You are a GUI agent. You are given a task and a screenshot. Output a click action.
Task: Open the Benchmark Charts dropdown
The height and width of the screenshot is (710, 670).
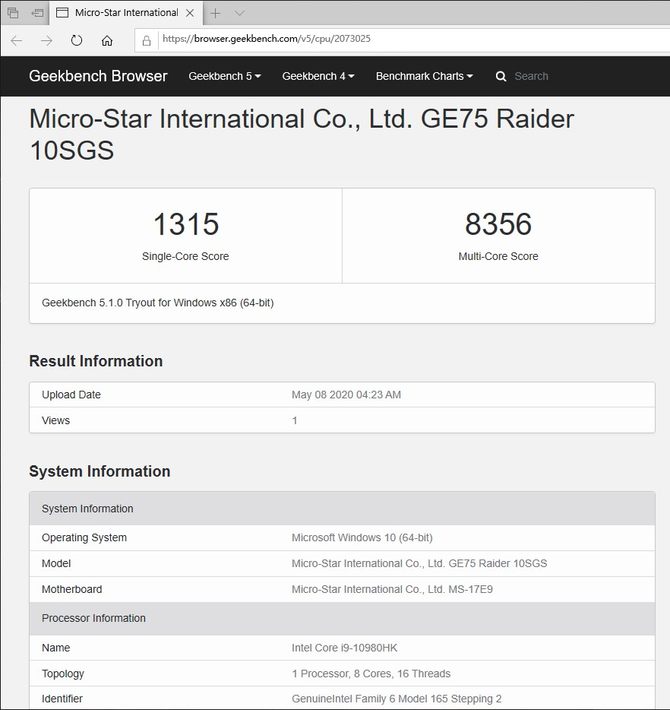click(x=424, y=76)
